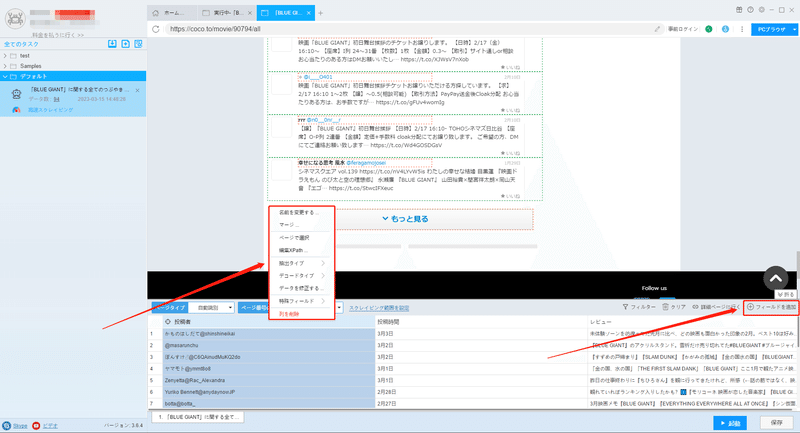Click the 保存 save button
The width and height of the screenshot is (800, 433).
tap(777, 423)
